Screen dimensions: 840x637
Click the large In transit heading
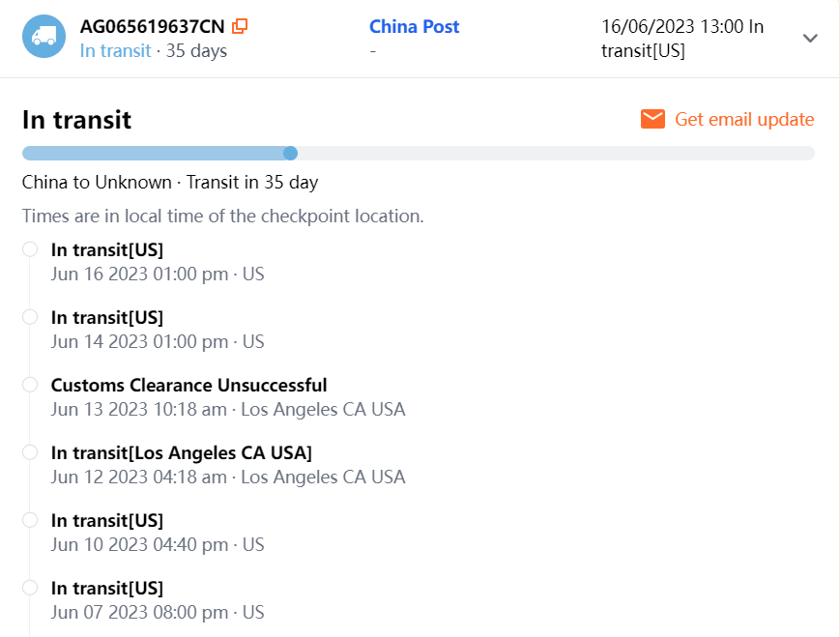76,120
